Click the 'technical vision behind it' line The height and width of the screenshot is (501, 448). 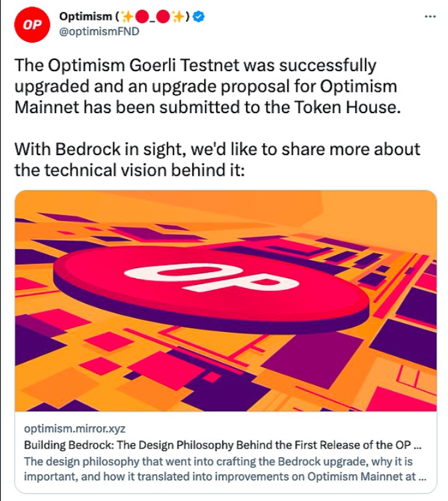[130, 170]
